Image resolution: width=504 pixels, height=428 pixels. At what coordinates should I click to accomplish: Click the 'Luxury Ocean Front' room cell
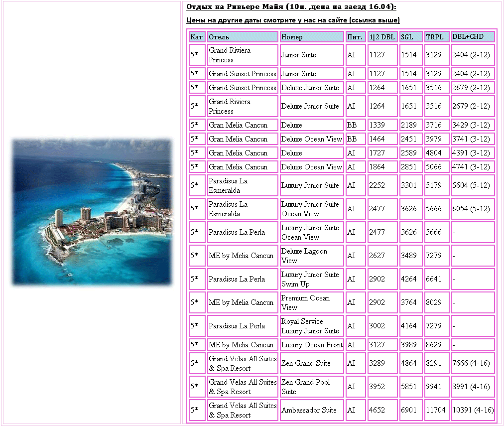312,345
